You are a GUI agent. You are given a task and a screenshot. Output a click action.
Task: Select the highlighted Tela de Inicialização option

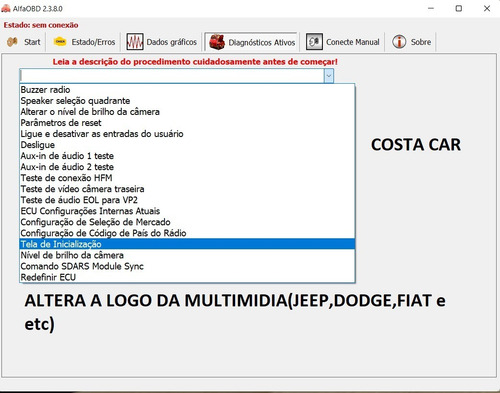pyautogui.click(x=187, y=244)
